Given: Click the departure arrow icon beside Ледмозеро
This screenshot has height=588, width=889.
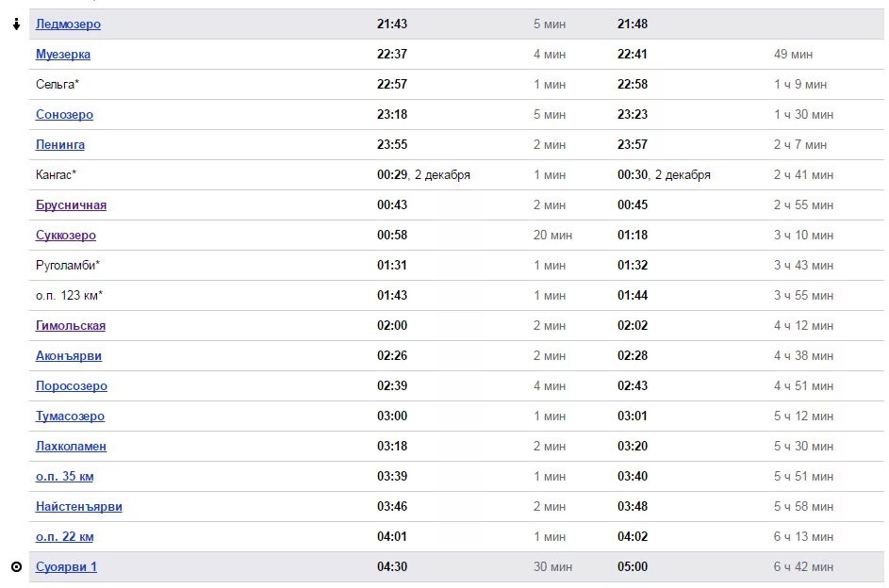Looking at the screenshot, I should (16, 24).
